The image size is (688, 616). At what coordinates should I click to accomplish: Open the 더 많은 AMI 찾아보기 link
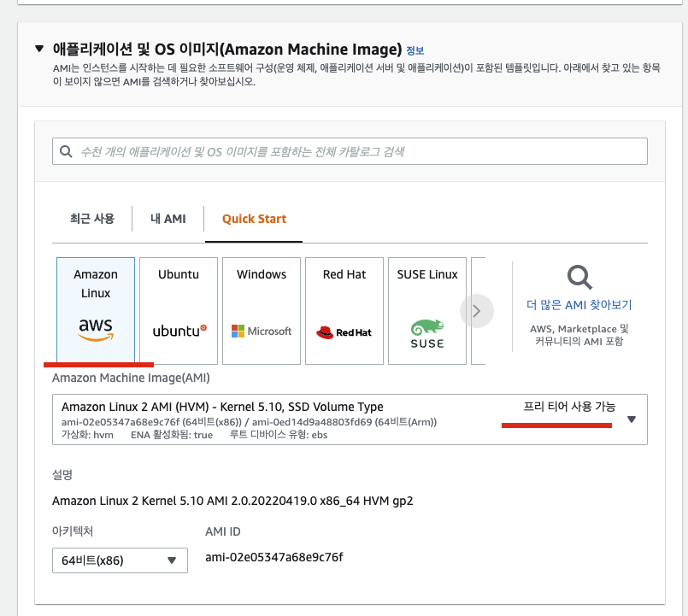click(579, 305)
